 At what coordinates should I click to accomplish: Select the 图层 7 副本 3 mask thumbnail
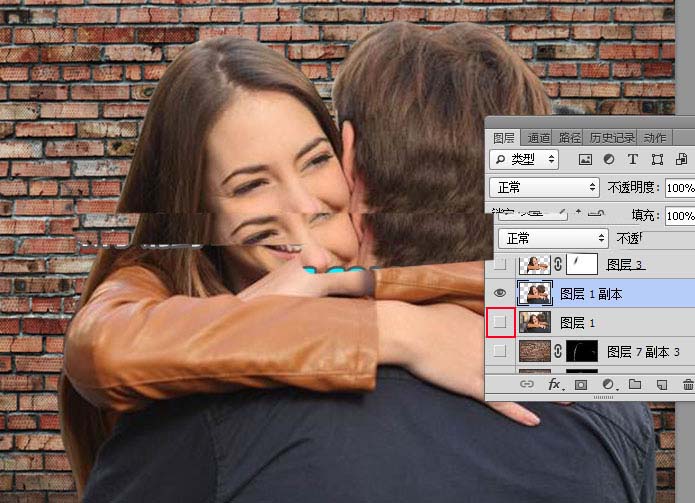click(582, 351)
